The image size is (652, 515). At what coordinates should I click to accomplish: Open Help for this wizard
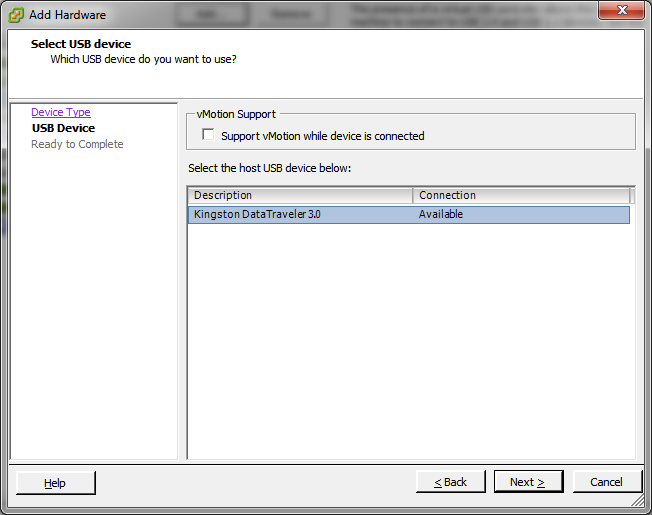click(55, 482)
